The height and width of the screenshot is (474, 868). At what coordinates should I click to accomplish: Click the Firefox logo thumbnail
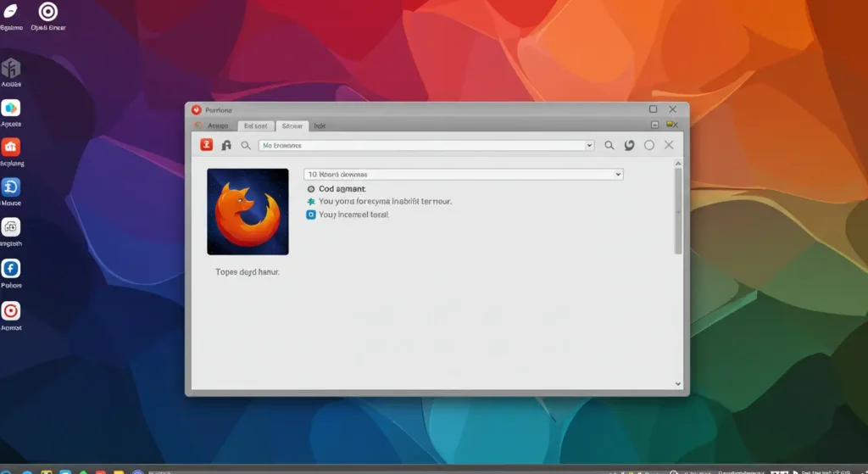click(248, 211)
